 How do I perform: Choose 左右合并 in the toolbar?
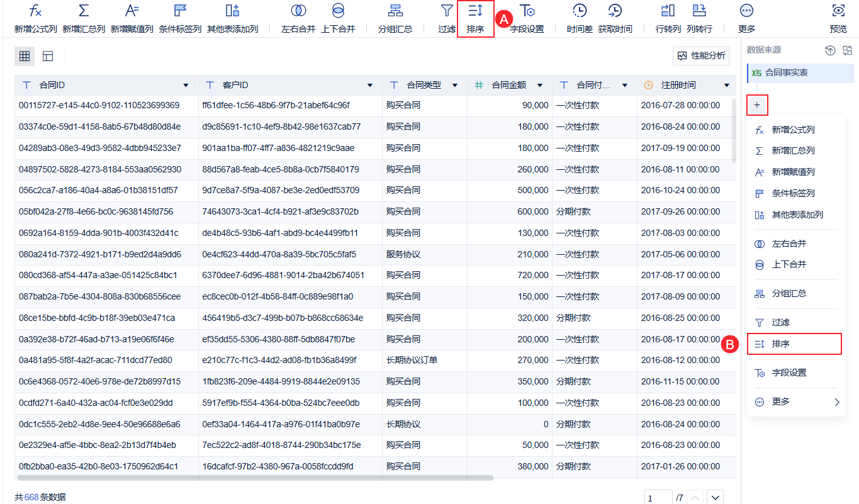click(x=298, y=18)
